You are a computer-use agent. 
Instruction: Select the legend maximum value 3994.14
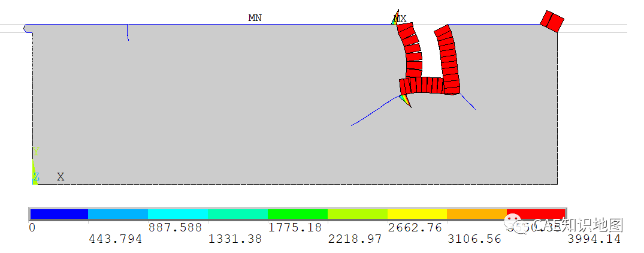594,239
